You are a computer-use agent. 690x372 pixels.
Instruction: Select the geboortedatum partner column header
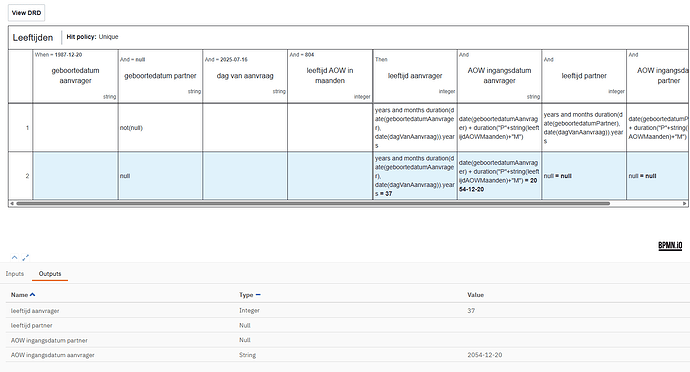160,76
